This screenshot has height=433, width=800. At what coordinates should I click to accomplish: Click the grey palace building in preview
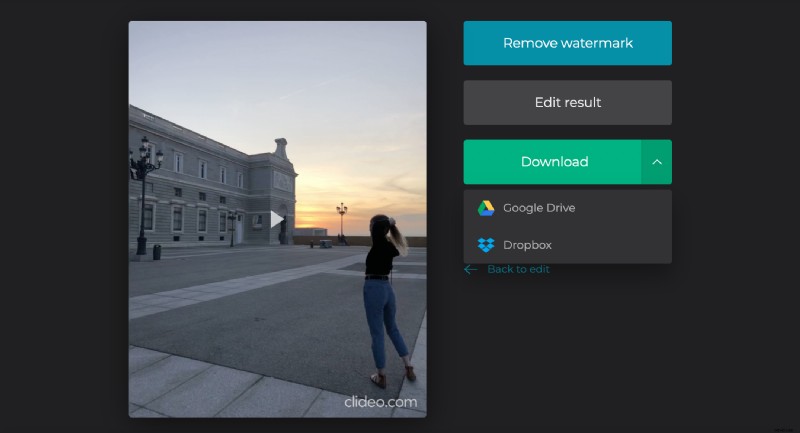[210, 190]
